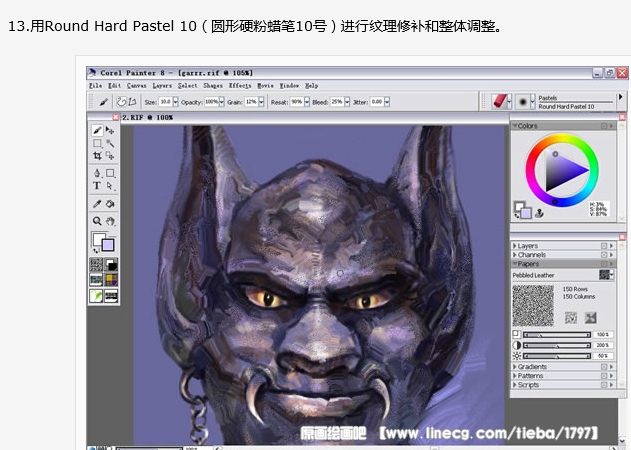Open the Help menu
The height and width of the screenshot is (450, 631).
[311, 86]
